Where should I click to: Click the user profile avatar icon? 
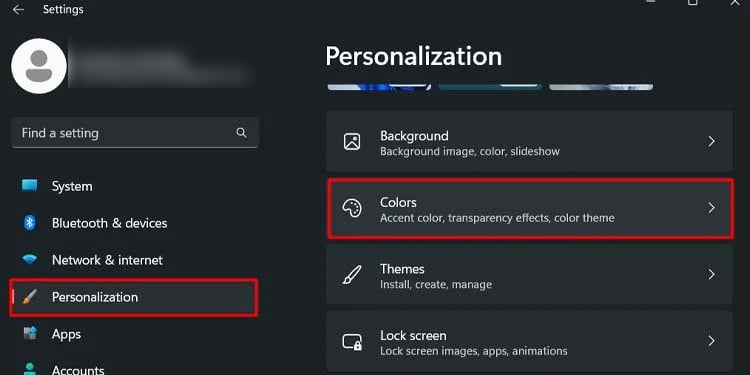[x=39, y=66]
